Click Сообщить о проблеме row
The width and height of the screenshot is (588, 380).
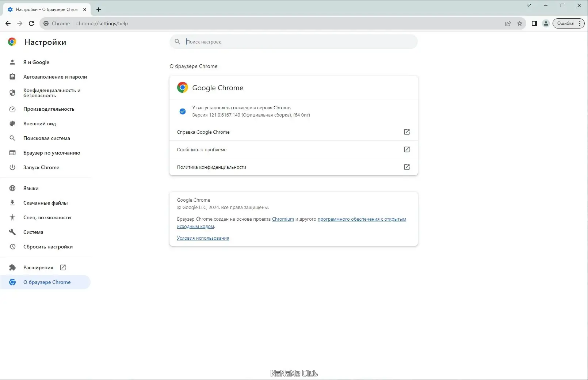293,149
